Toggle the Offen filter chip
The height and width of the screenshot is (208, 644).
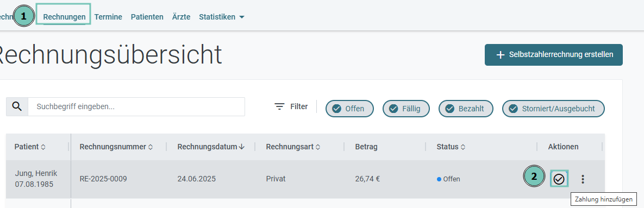click(x=349, y=109)
